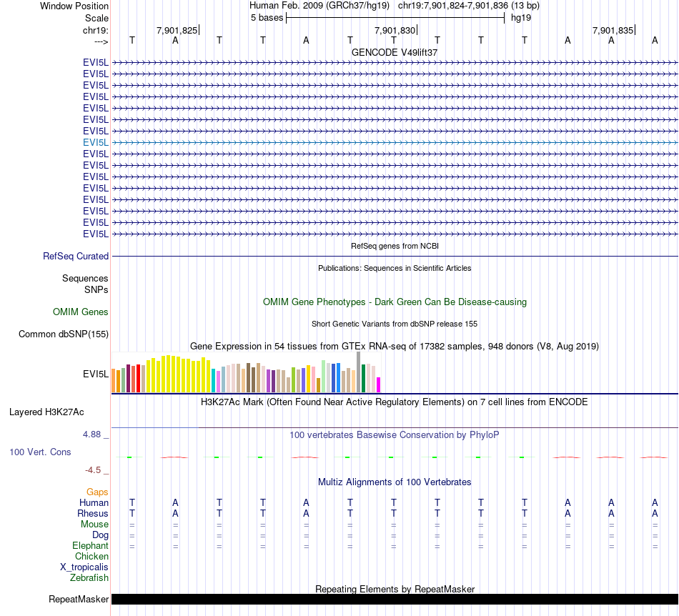Click the 7,901,830 position marker
This screenshot has height=616, width=679.
[395, 30]
